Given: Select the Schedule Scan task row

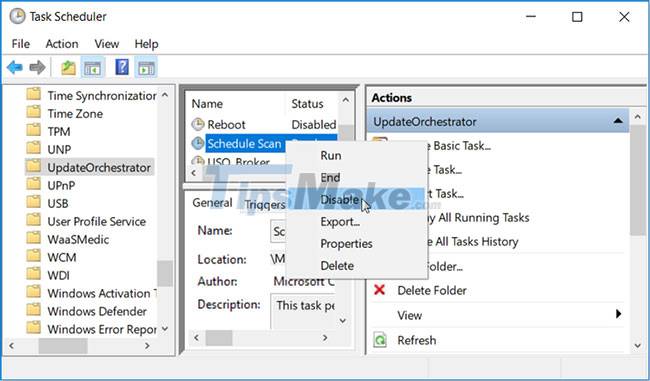Looking at the screenshot, I should click(245, 143).
